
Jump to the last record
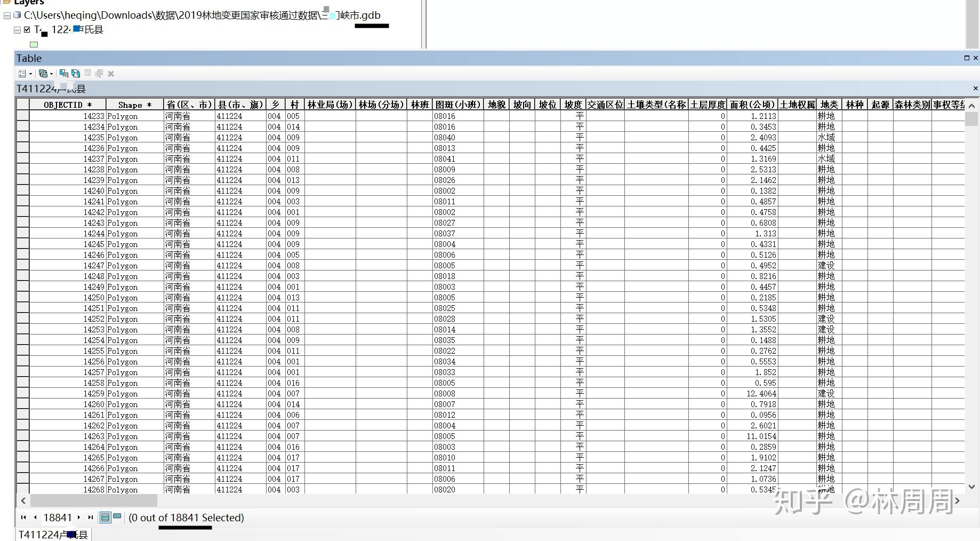point(90,517)
